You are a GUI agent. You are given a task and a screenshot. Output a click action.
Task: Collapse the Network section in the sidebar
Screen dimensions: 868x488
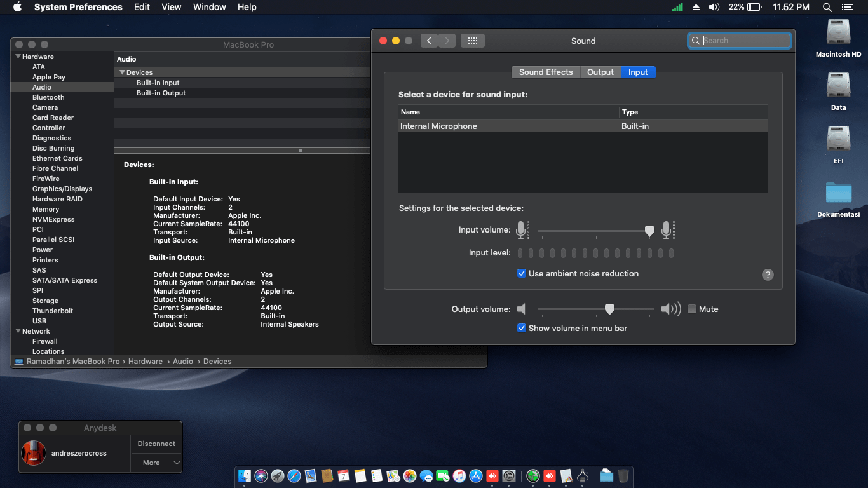click(x=17, y=330)
